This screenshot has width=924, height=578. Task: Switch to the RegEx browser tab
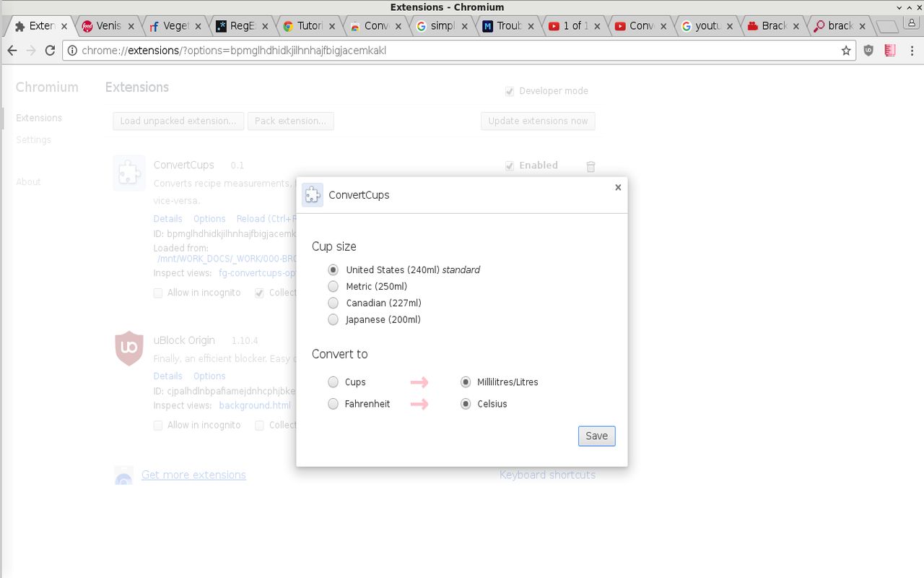pos(238,25)
